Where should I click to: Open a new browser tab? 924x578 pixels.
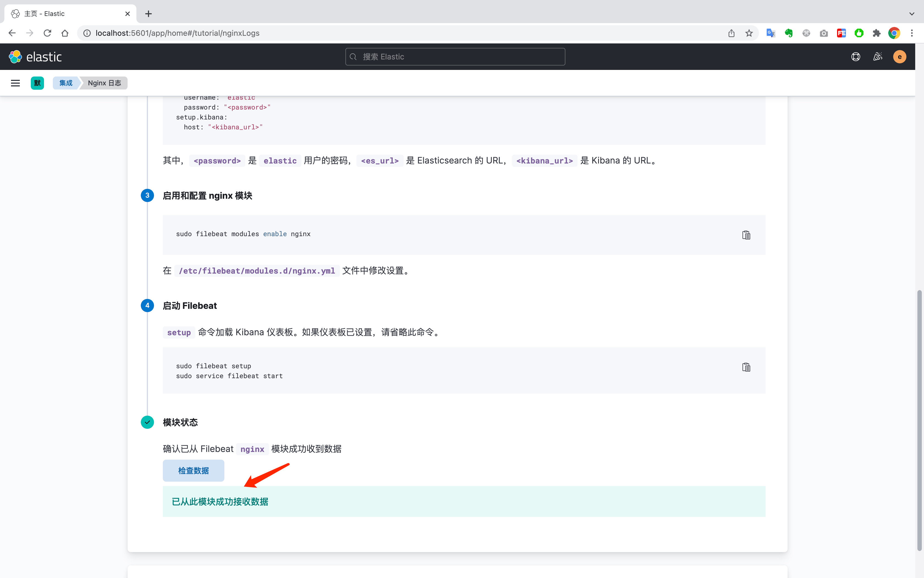(x=148, y=14)
